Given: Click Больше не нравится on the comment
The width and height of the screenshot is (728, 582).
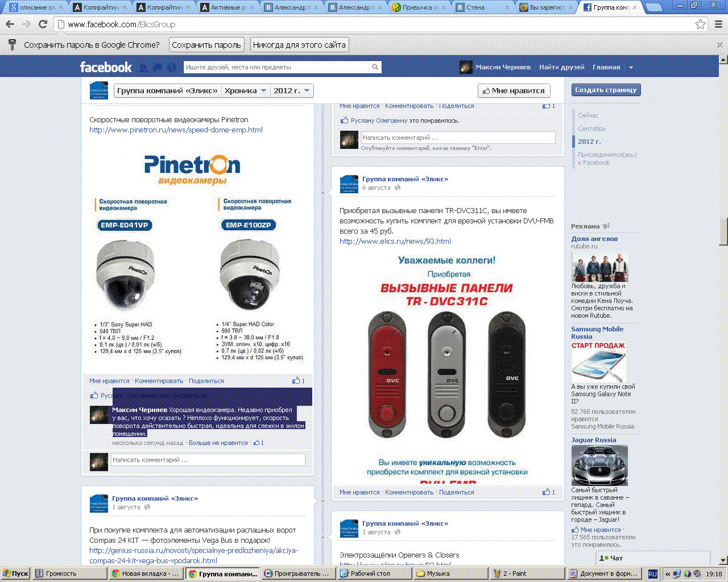Looking at the screenshot, I should click(218, 443).
